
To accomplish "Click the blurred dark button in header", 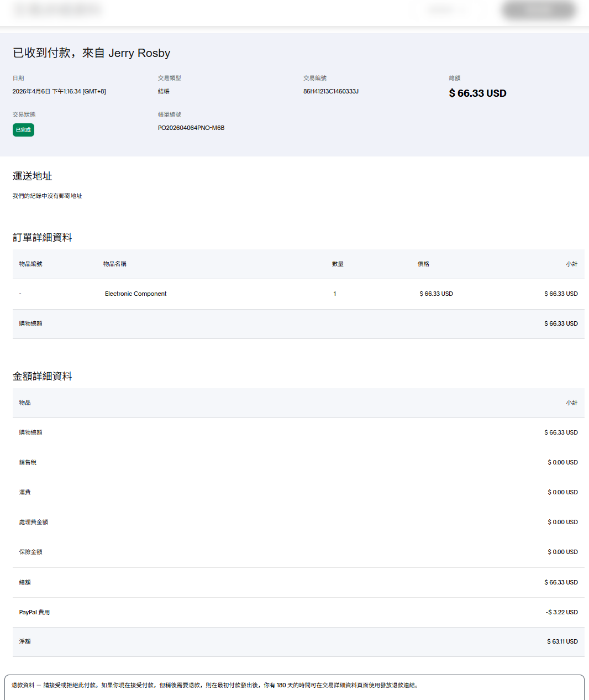I will coord(539,10).
